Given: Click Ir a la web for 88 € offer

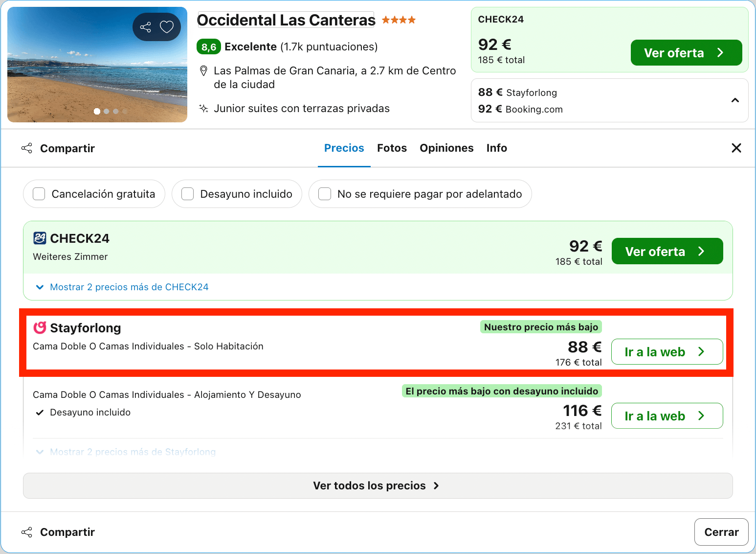Looking at the screenshot, I should click(667, 352).
